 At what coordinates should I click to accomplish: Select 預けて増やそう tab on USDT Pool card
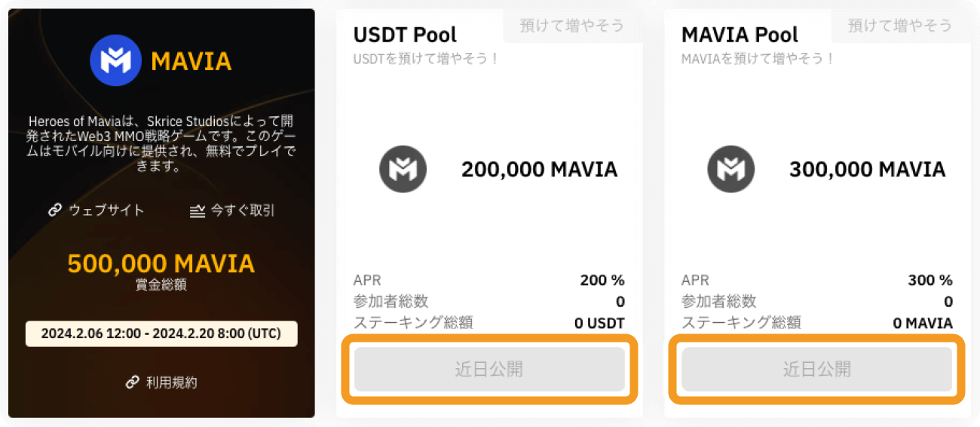click(x=572, y=25)
